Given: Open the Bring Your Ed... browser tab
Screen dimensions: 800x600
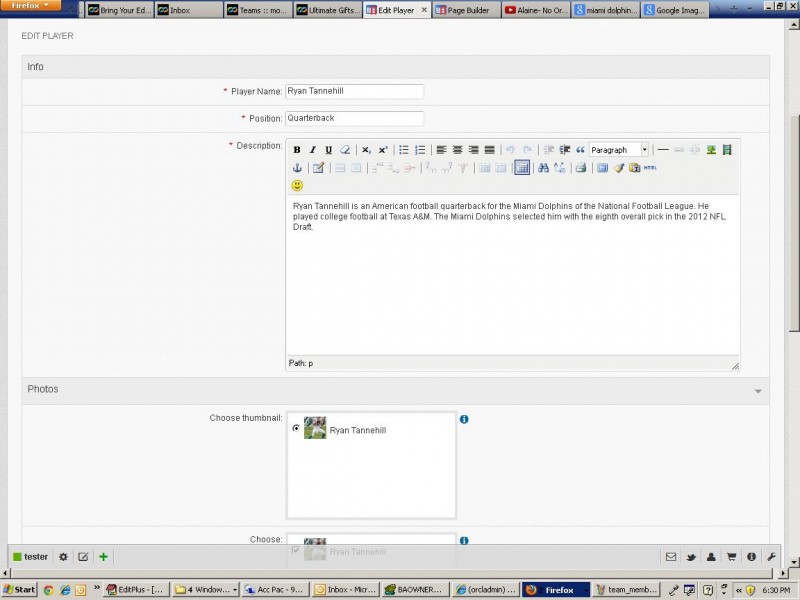Looking at the screenshot, I should click(x=119, y=10).
